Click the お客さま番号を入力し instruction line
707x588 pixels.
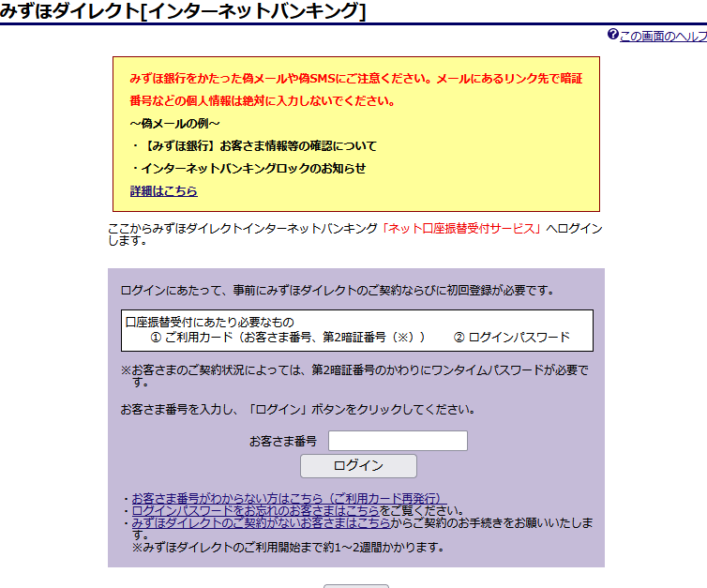coord(297,410)
